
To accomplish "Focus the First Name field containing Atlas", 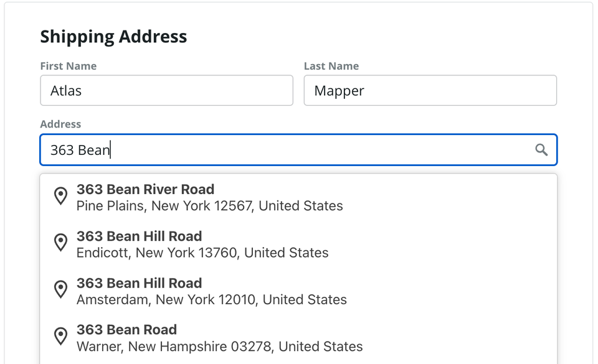I will [166, 91].
